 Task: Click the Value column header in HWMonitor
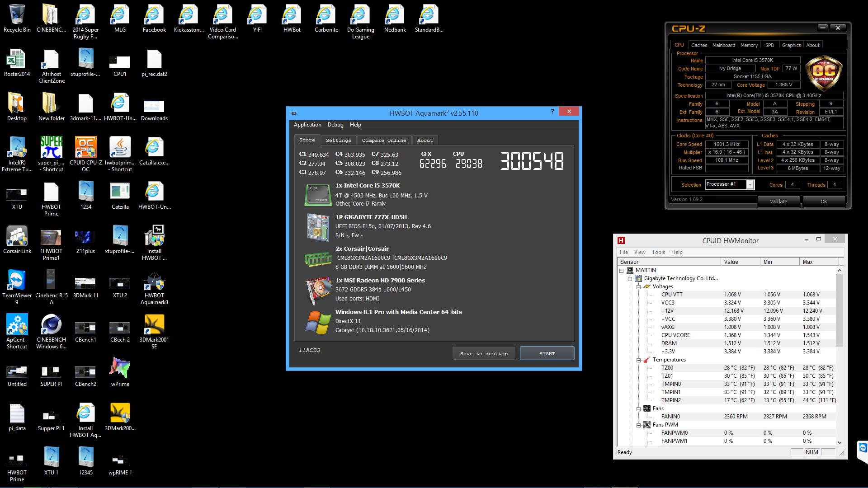[740, 262]
